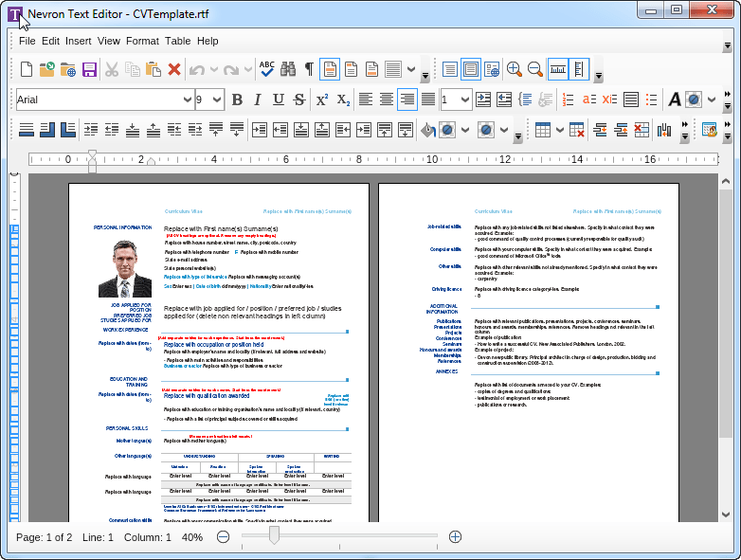This screenshot has width=741, height=560.
Task: Open the Arial font name dropdown
Action: 187,99
